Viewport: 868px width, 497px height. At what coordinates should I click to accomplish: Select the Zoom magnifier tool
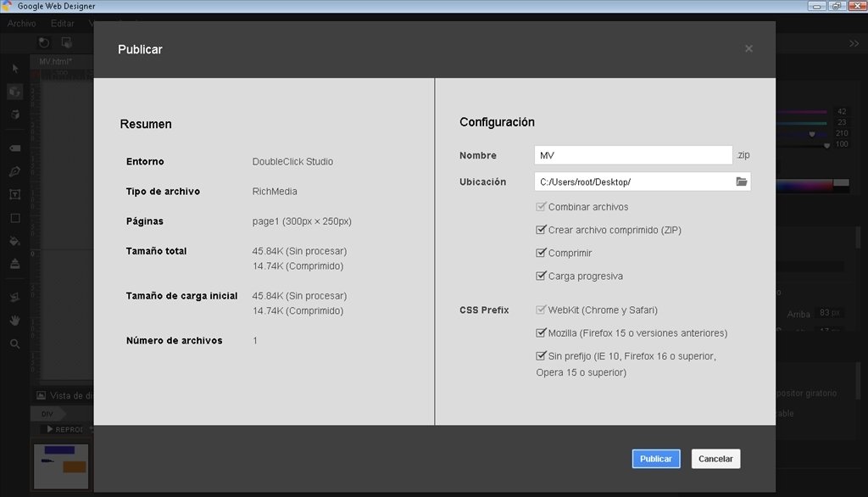[15, 343]
